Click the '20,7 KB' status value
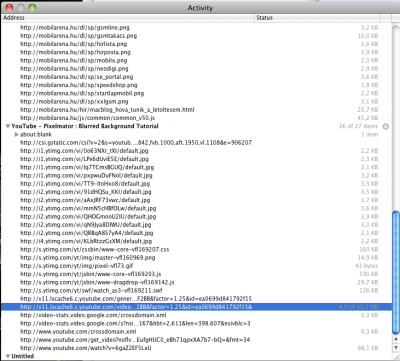This screenshot has width=400, height=361. click(x=368, y=110)
